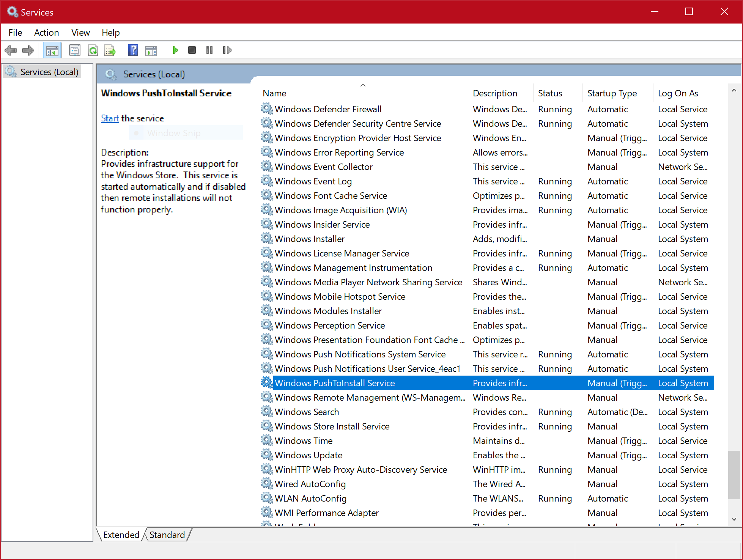Click Services app icon in title bar

pos(13,12)
